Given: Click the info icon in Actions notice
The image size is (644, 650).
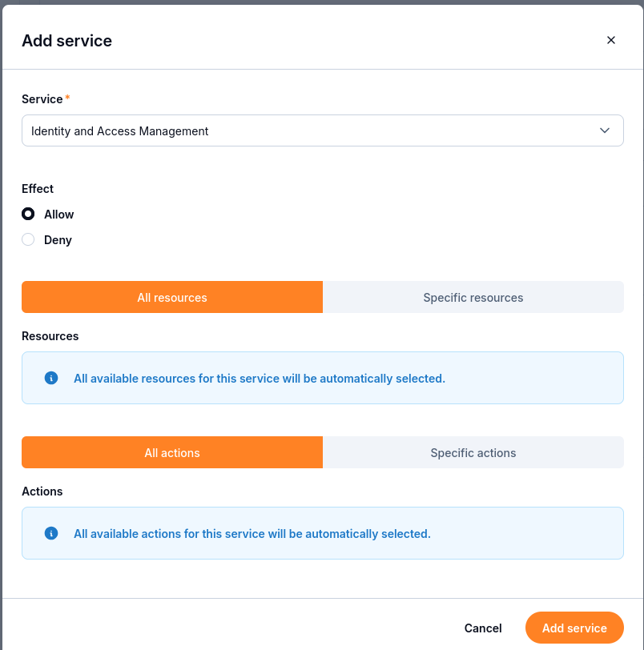Looking at the screenshot, I should [x=51, y=533].
